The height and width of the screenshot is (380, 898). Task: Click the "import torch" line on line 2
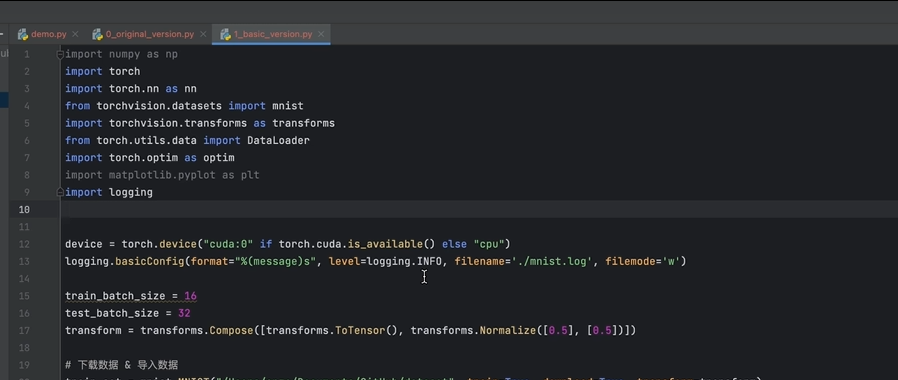[x=103, y=72]
